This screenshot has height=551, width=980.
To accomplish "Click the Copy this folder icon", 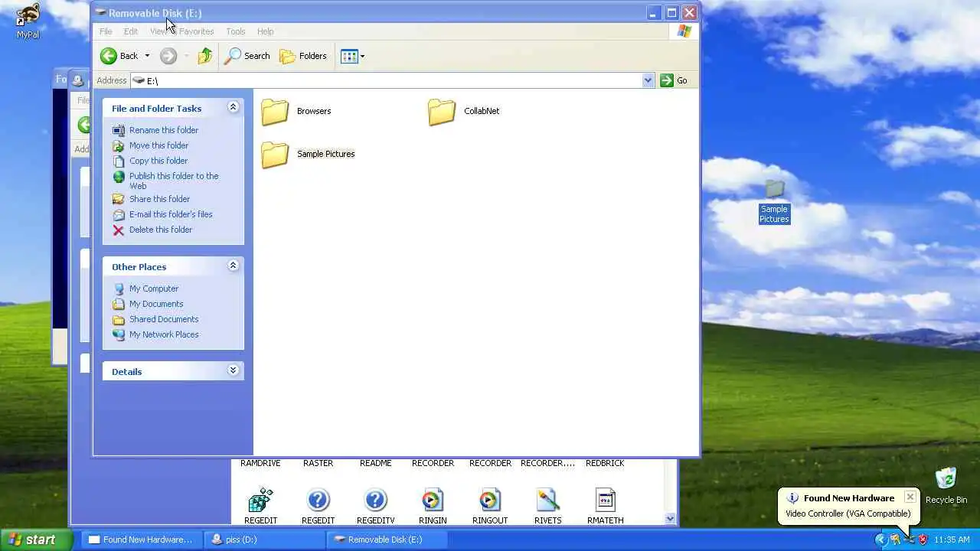I will 119,161.
